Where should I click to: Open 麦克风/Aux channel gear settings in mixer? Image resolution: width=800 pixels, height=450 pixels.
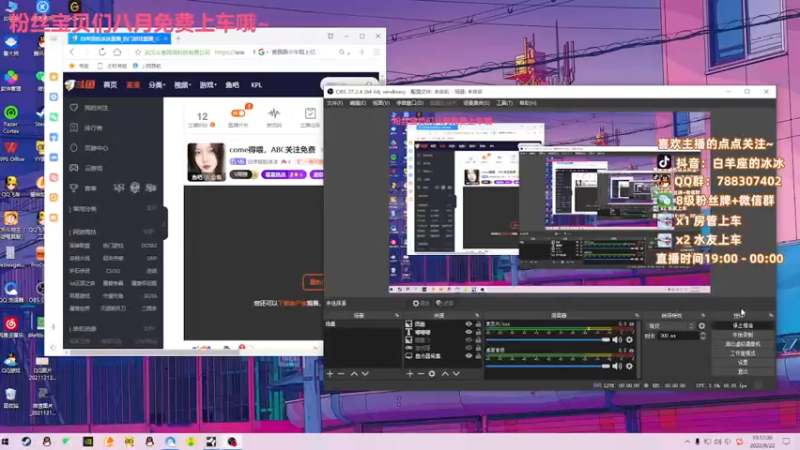click(x=629, y=340)
